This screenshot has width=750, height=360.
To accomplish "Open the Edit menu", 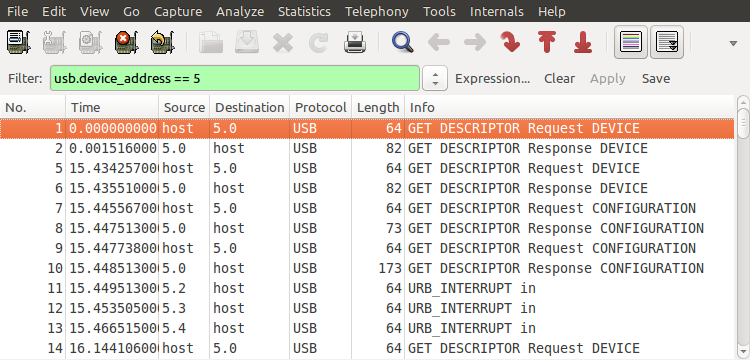I will pos(54,11).
